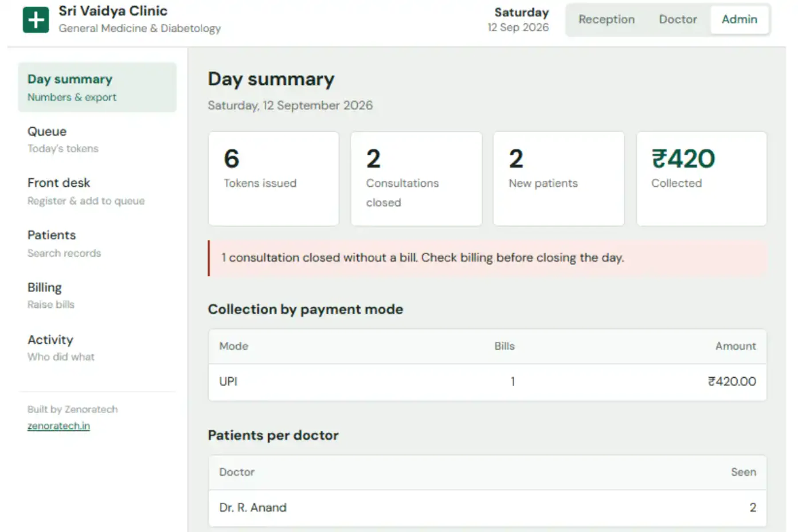Select the Admin role tab
This screenshot has height=532, width=798.
[739, 20]
